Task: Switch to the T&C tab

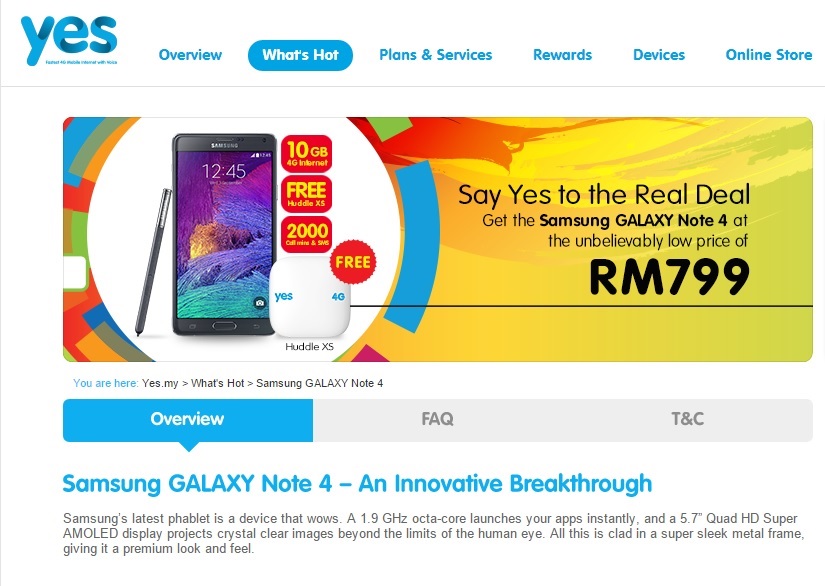Action: [688, 419]
